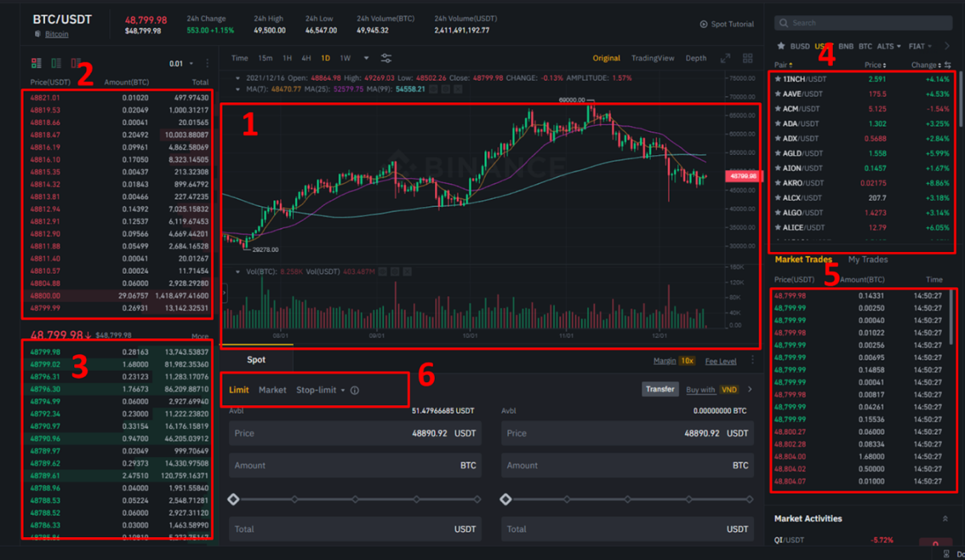Click the Transfer button
This screenshot has width=965, height=560.
pyautogui.click(x=659, y=389)
